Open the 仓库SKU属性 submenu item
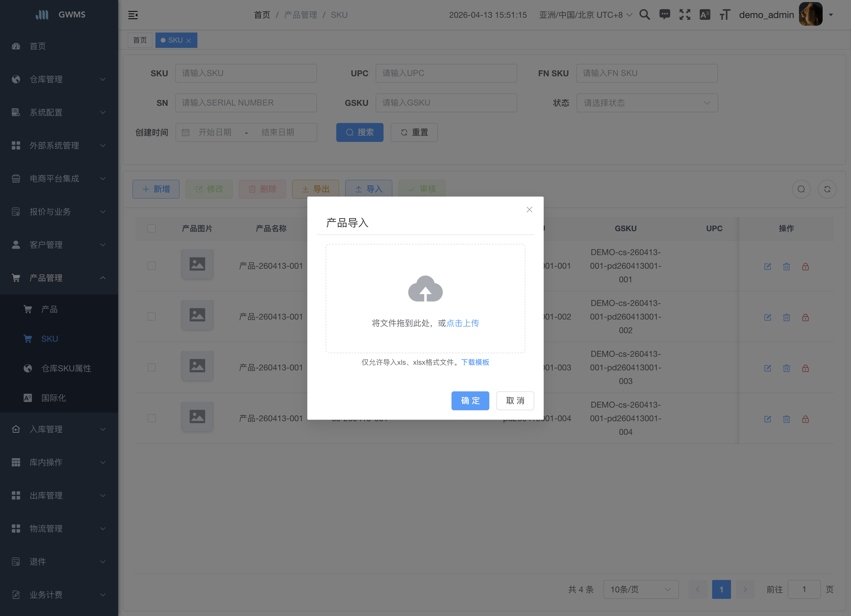 (x=59, y=368)
